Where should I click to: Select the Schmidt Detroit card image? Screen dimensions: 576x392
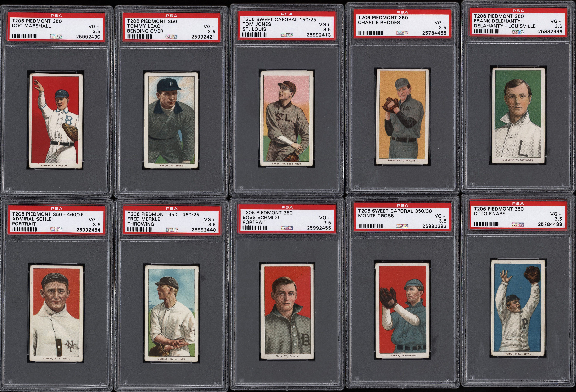(287, 311)
